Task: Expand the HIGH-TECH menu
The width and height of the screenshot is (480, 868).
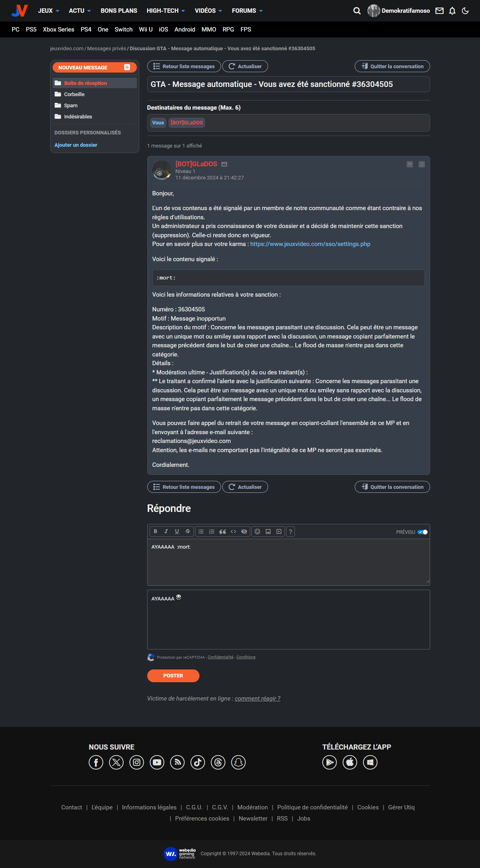Action: click(x=166, y=11)
